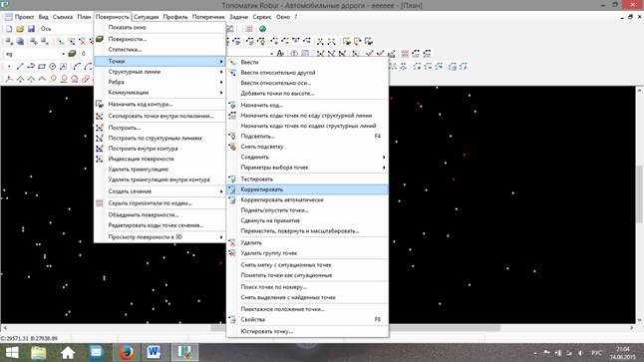
Task: Click the green globe toolbar icon
Action: coord(262,29)
